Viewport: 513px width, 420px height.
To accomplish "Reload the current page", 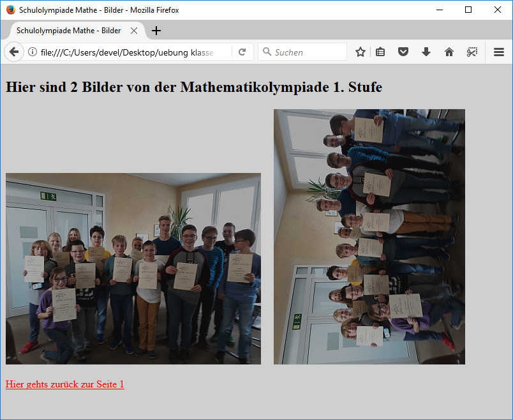I will tap(242, 52).
